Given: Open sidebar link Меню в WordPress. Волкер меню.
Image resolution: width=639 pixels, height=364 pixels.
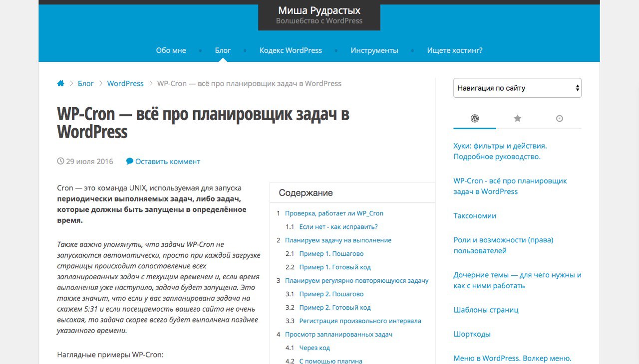Looking at the screenshot, I should pos(512,358).
